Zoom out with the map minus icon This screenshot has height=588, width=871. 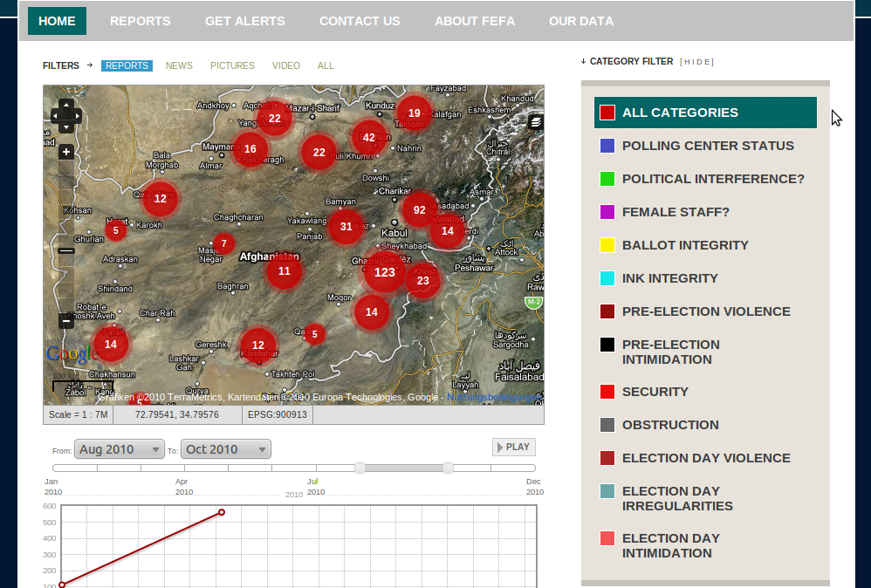coord(65,322)
